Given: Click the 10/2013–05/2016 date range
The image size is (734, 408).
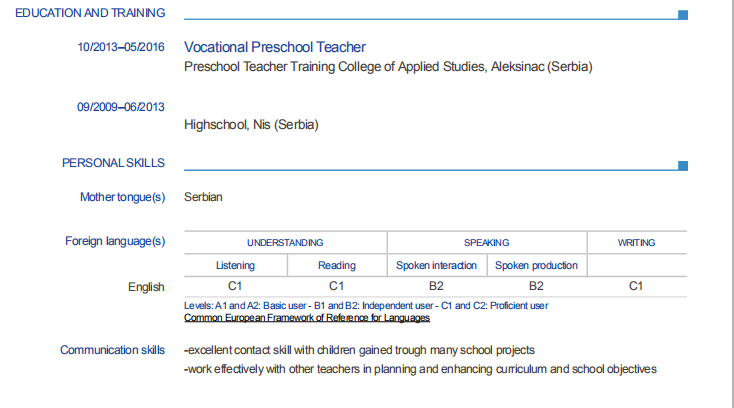Looking at the screenshot, I should (121, 47).
